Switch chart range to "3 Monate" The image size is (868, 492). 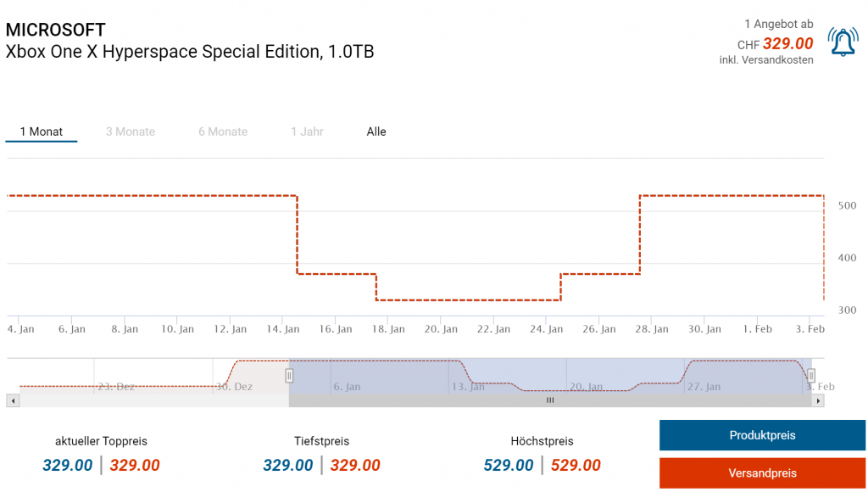click(x=131, y=131)
